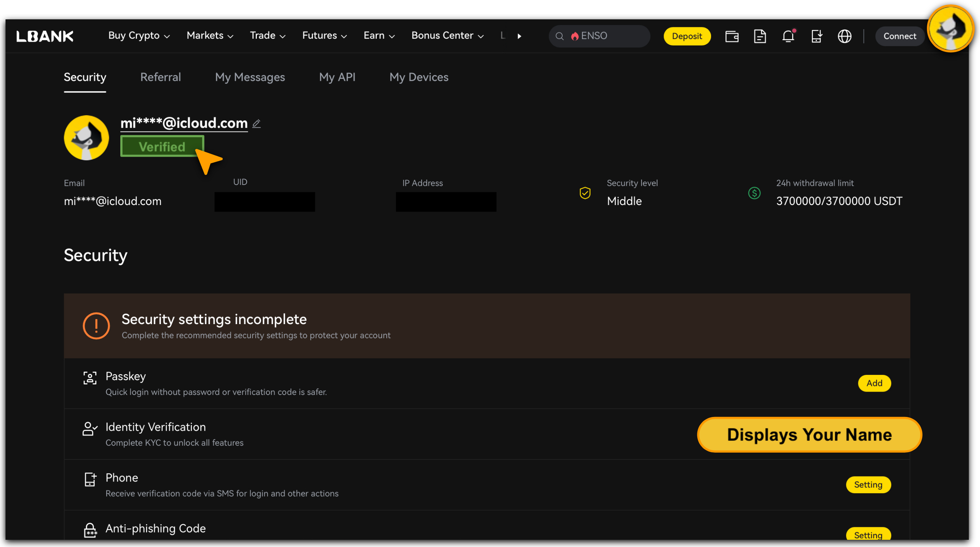Click the profile avatar in top corner
This screenshot has height=547, width=980.
pos(950,28)
